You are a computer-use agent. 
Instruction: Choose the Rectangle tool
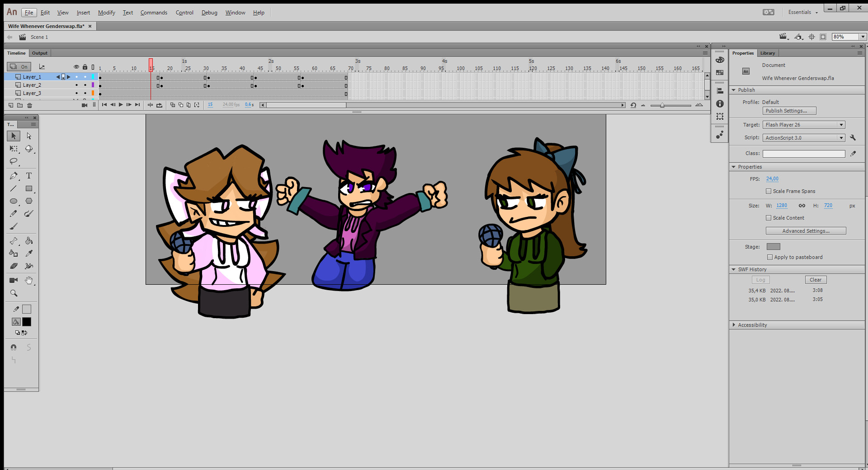29,188
